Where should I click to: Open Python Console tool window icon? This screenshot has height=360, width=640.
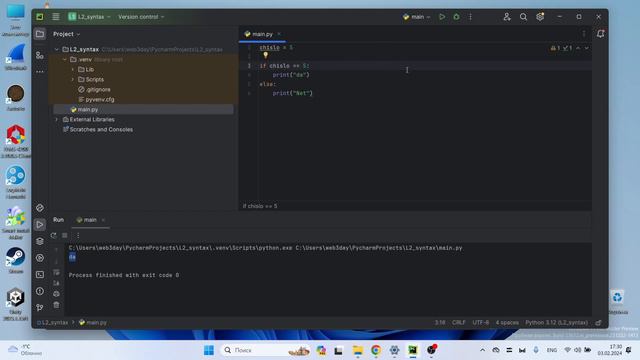coord(40,208)
